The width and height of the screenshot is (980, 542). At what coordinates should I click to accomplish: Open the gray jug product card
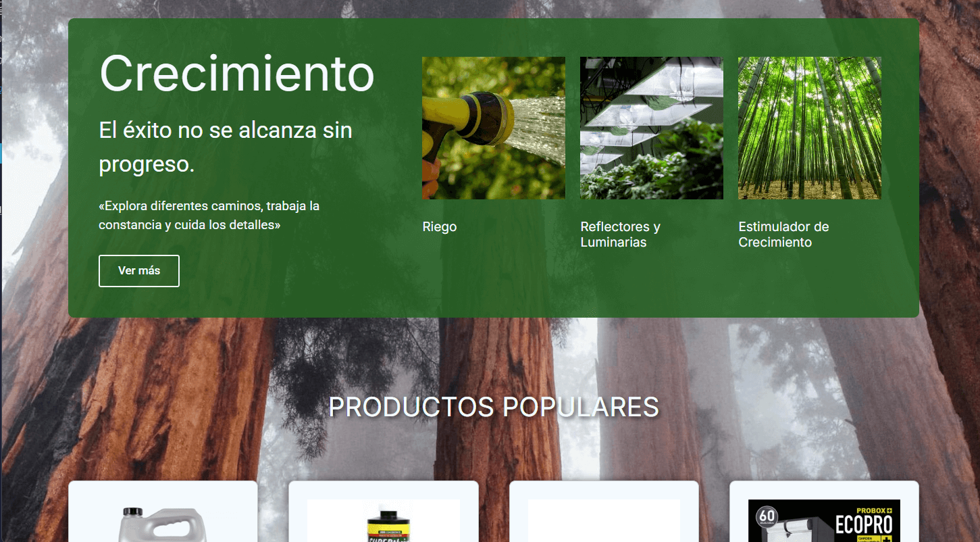tap(163, 512)
